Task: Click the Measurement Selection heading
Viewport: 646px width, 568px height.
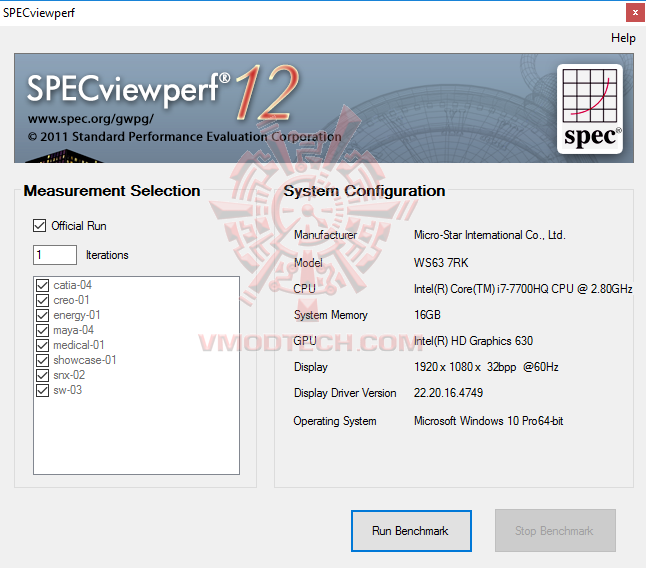Action: click(112, 191)
